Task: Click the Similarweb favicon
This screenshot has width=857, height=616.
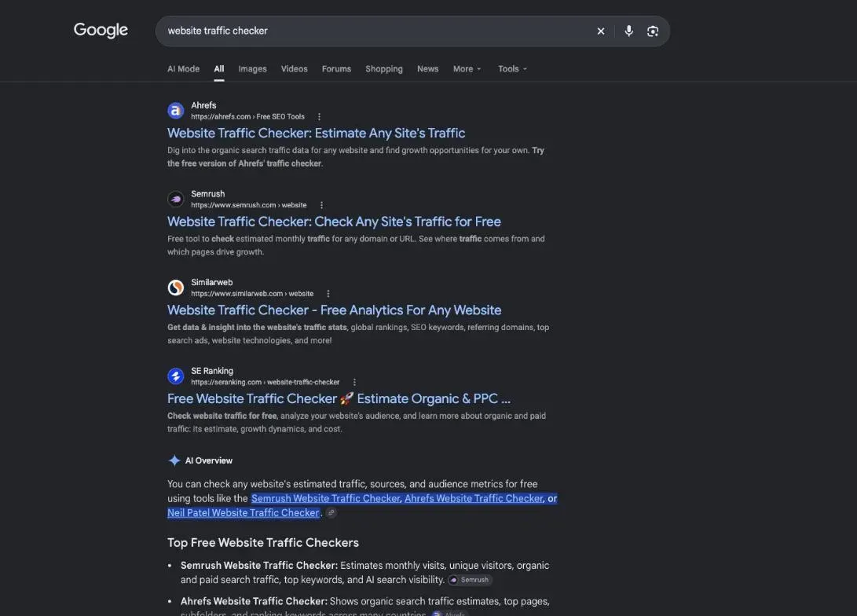Action: click(175, 288)
